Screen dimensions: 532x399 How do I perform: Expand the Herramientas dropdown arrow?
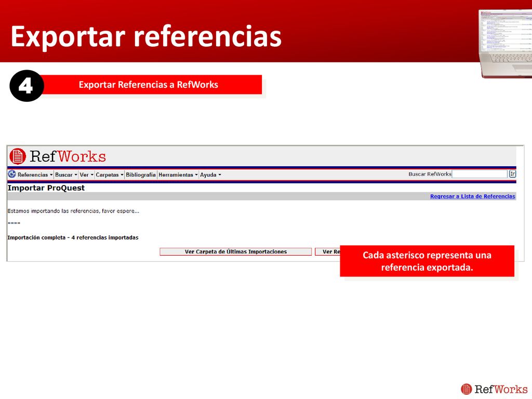click(196, 175)
